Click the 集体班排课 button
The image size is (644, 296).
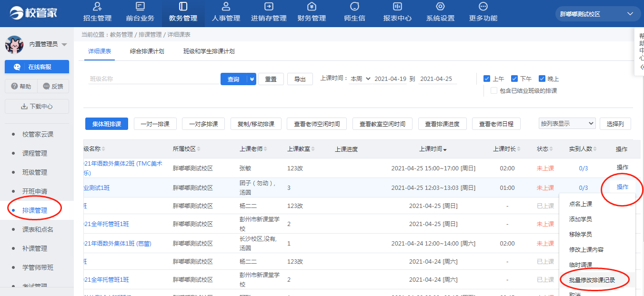107,124
